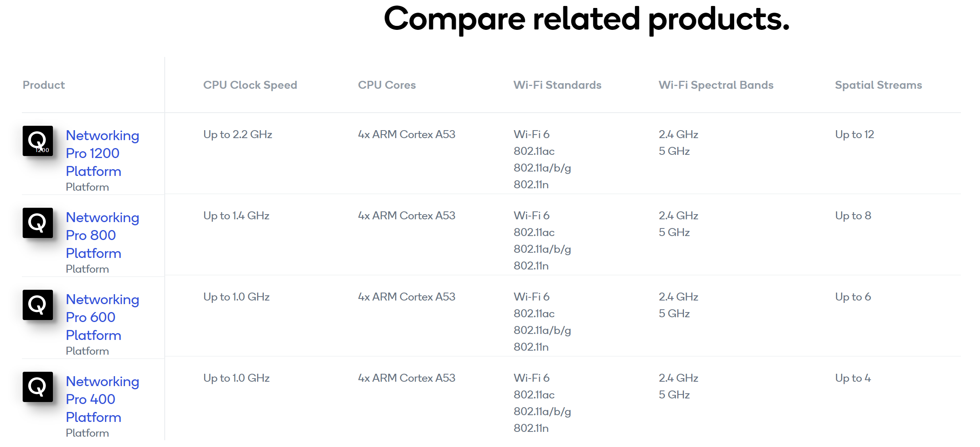Click the Networking Pro 1200 chip icon

coord(38,141)
